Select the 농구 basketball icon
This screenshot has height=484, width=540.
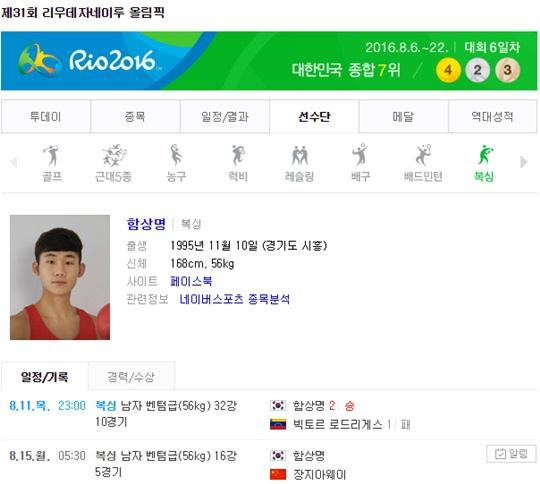pyautogui.click(x=176, y=164)
